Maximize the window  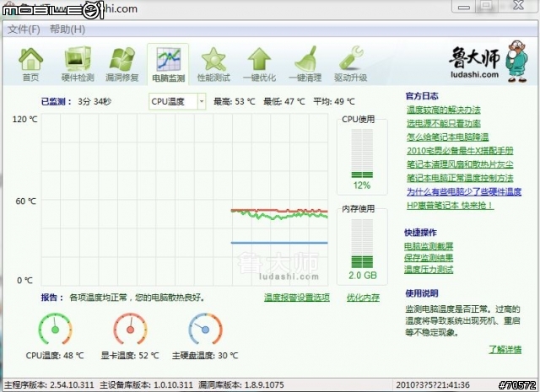click(486, 6)
